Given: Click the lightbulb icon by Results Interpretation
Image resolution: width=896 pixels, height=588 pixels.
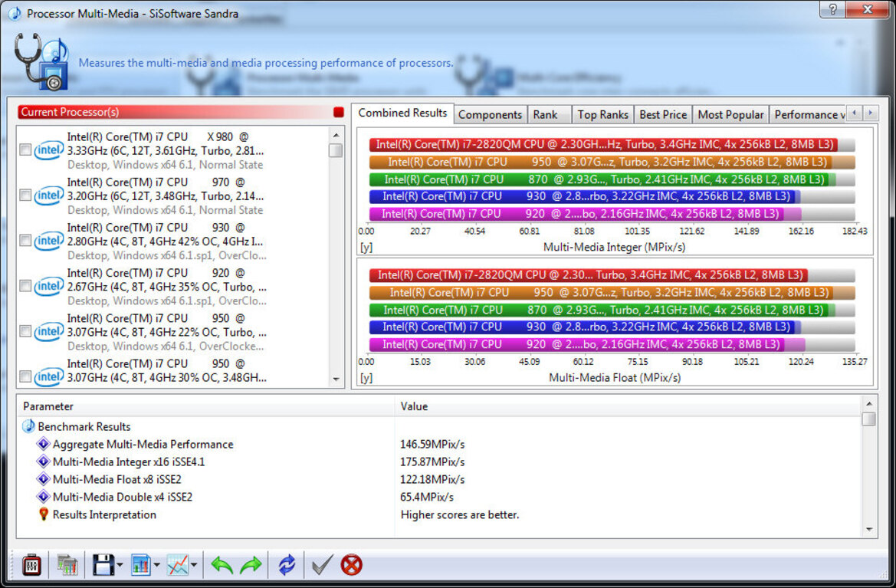Looking at the screenshot, I should click(44, 514).
